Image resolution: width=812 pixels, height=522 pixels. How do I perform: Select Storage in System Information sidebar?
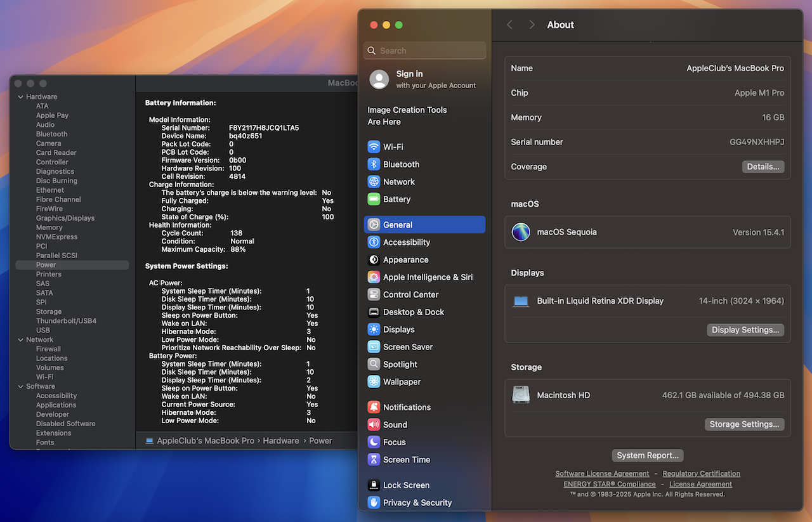pos(49,312)
